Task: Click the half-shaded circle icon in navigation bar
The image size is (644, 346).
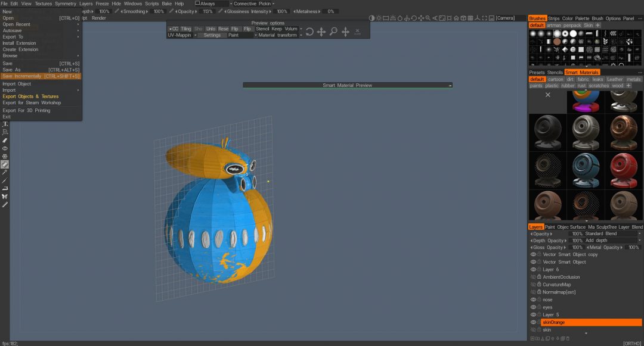Action: point(371,18)
